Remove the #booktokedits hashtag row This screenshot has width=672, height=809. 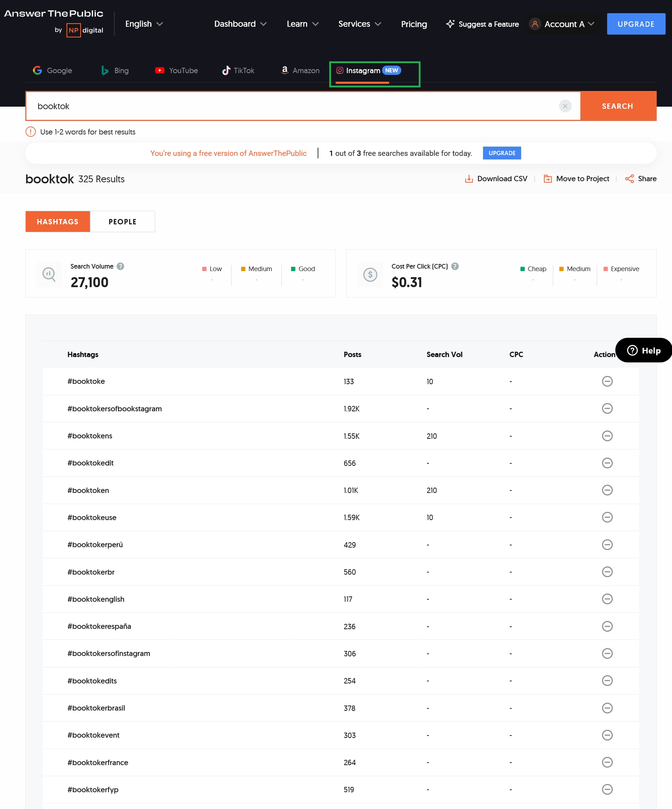point(607,680)
